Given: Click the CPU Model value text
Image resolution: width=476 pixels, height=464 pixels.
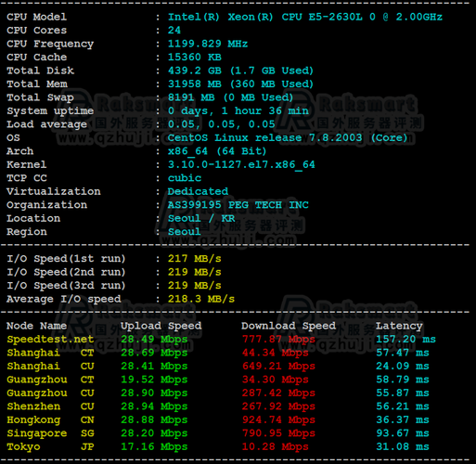Looking at the screenshot, I should [x=305, y=17].
